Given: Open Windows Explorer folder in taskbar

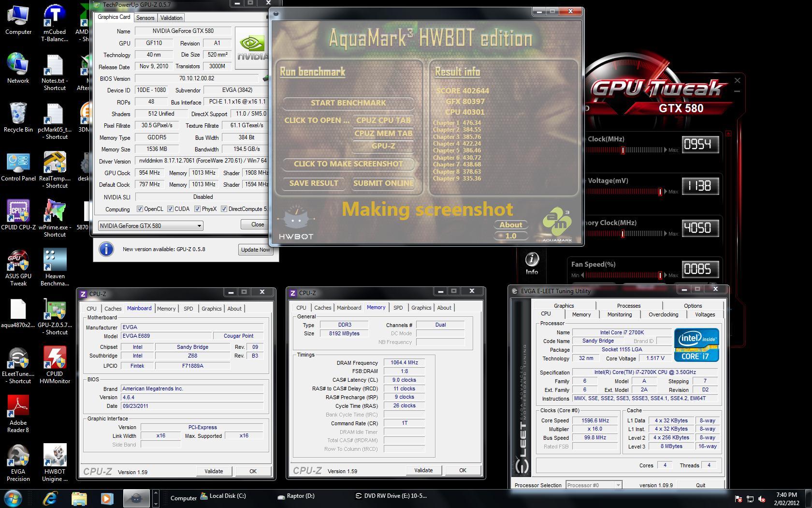Looking at the screenshot, I should [79, 498].
